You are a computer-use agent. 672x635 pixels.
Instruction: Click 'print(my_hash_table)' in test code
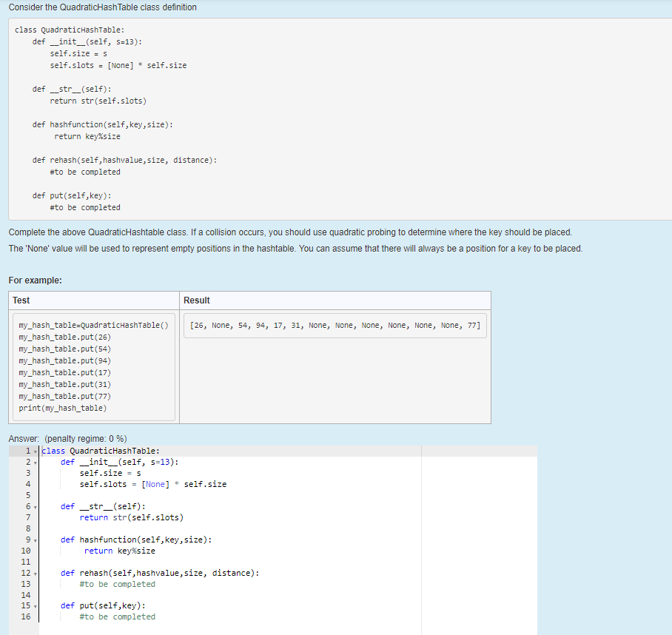[x=63, y=408]
